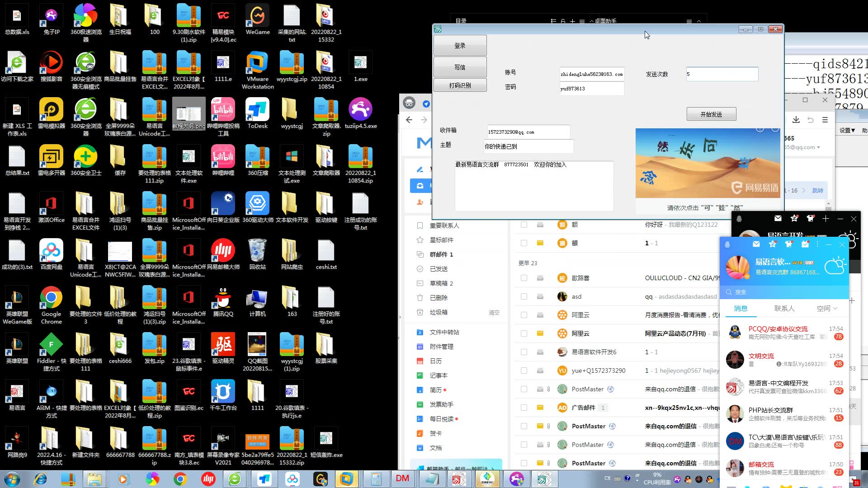The image size is (868, 488).
Task: Open 日历 in the mail sidebar
Action: 435,361
